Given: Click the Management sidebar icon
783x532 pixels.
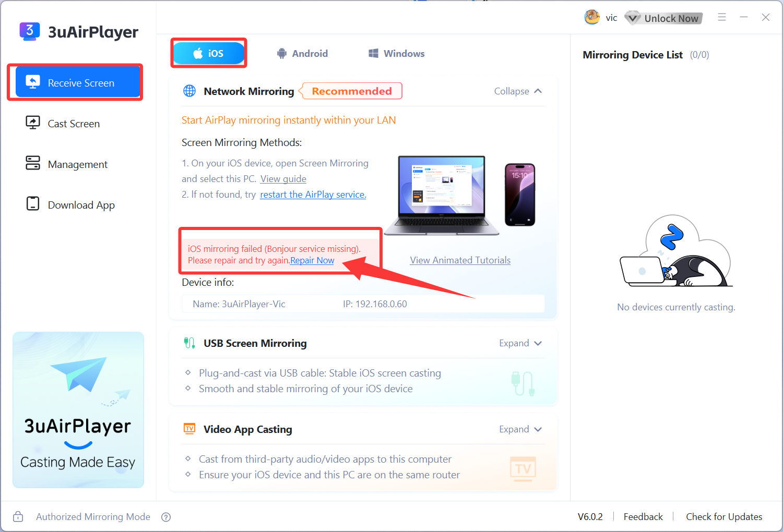Looking at the screenshot, I should click(33, 164).
